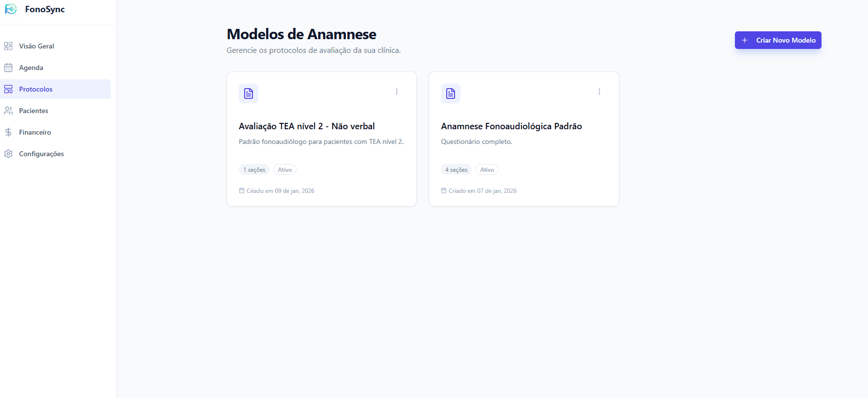Select the Agenda calendar icon in sidebar
The image size is (868, 398).
(8, 68)
